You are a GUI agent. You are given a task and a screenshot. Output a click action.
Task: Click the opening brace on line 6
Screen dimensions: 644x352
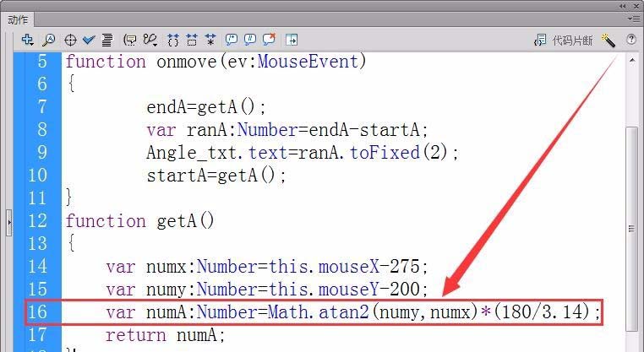click(71, 84)
